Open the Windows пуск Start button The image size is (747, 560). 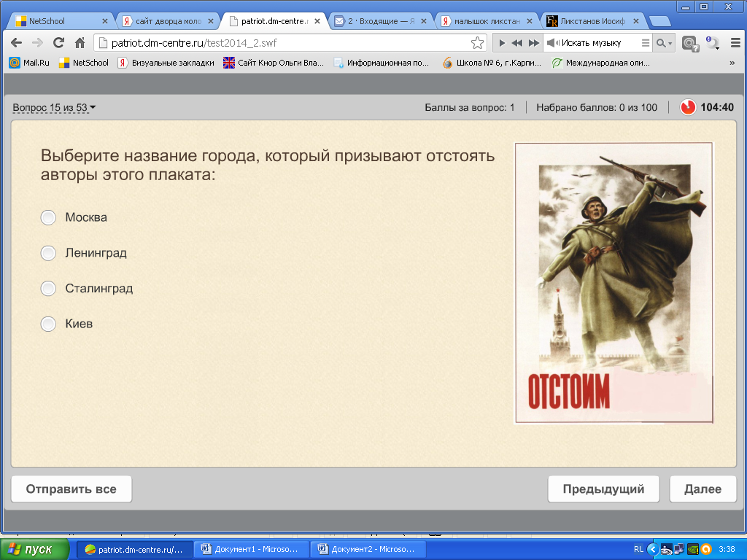click(34, 550)
